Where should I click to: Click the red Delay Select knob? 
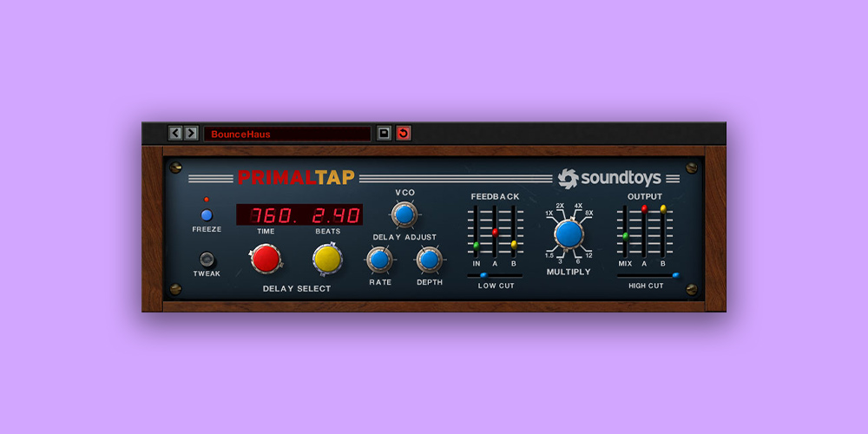(x=266, y=258)
